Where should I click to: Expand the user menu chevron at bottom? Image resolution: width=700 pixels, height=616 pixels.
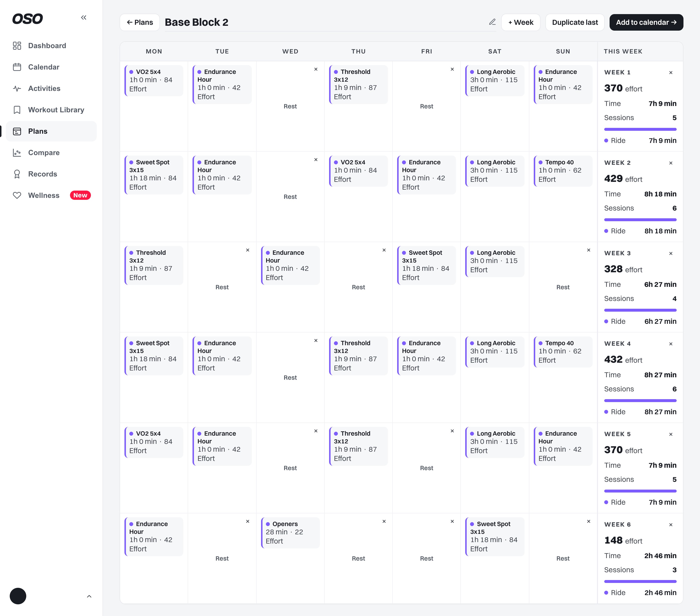(89, 596)
